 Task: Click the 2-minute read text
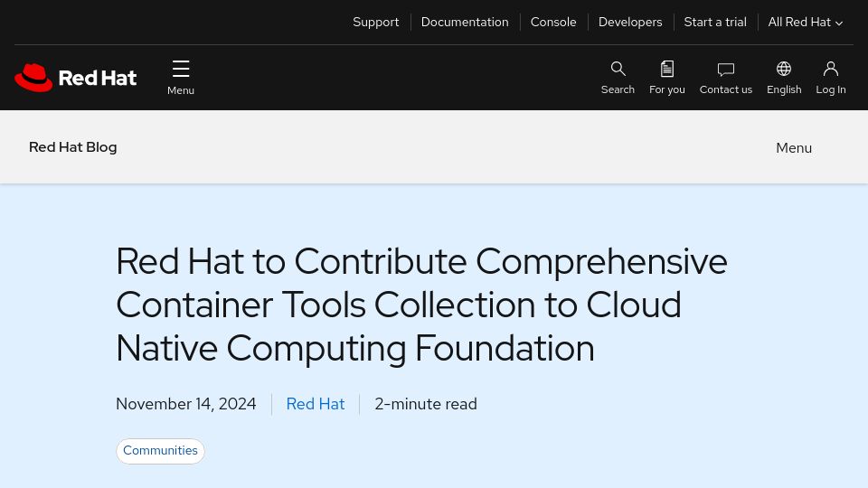click(x=426, y=404)
